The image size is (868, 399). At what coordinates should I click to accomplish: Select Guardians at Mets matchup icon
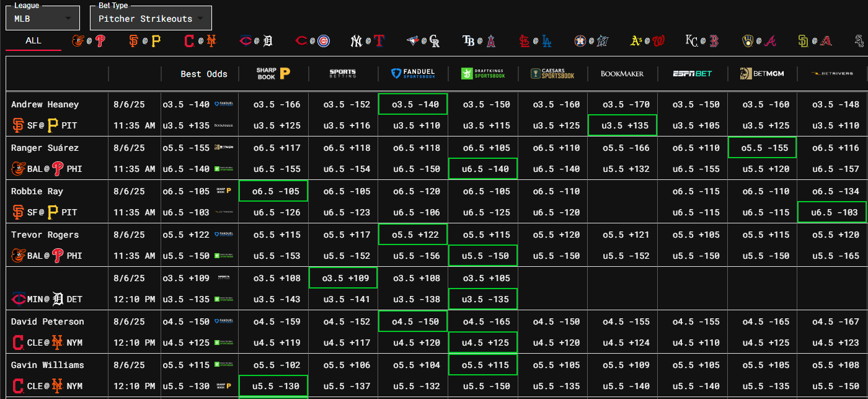[200, 41]
